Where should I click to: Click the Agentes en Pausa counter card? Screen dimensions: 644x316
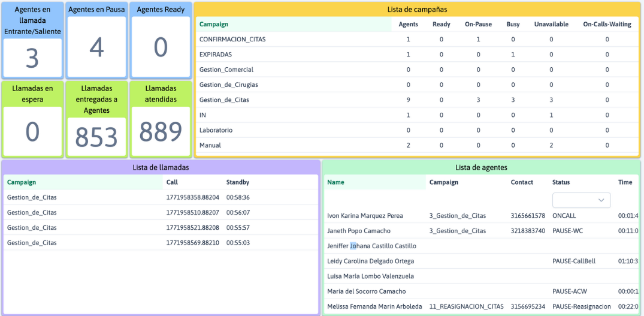tap(96, 40)
